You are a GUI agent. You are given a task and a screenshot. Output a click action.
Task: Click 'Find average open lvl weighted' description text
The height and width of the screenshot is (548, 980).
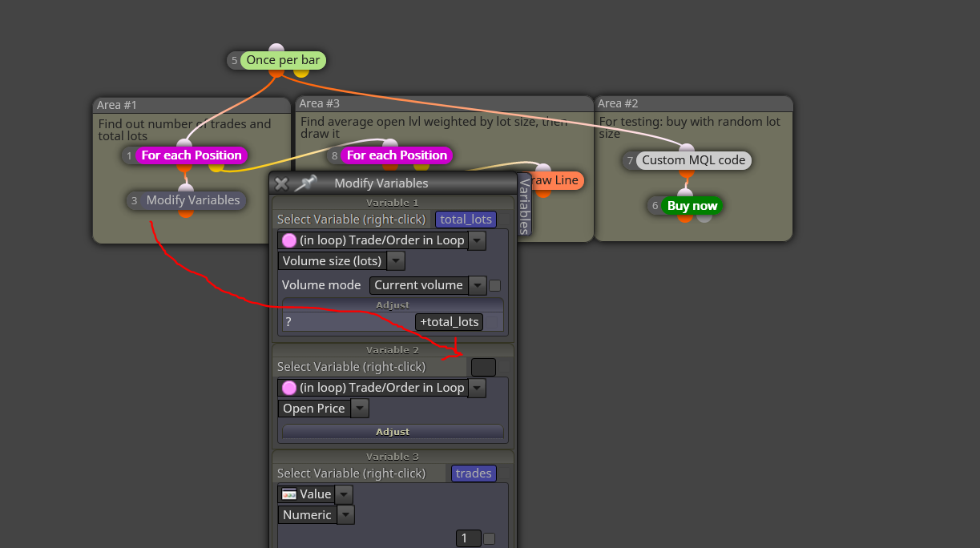[x=434, y=127]
